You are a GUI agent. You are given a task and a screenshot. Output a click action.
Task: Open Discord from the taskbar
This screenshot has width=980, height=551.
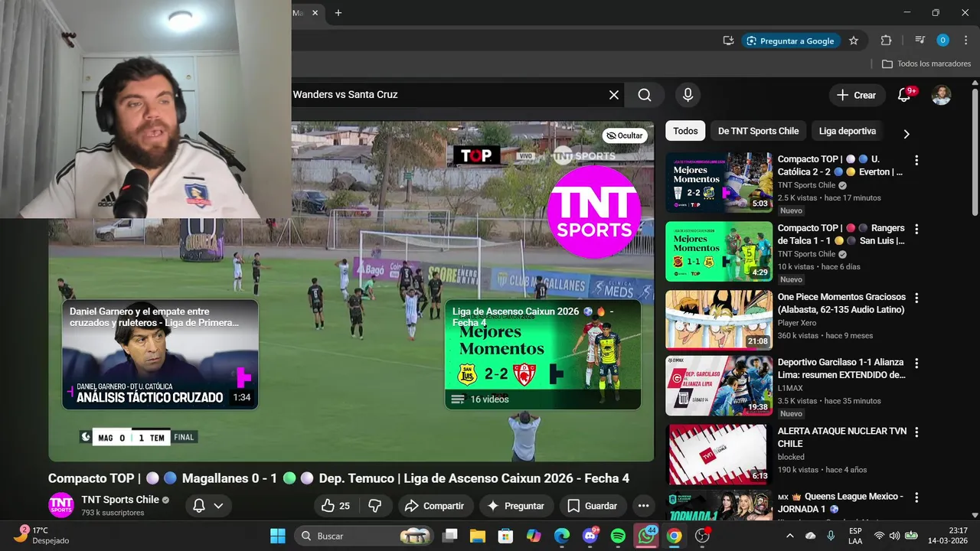(590, 536)
